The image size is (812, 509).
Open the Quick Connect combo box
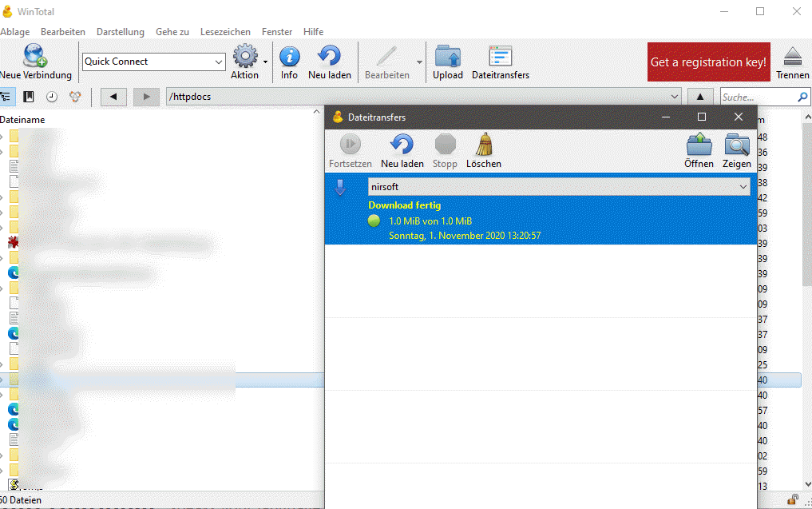coord(154,62)
